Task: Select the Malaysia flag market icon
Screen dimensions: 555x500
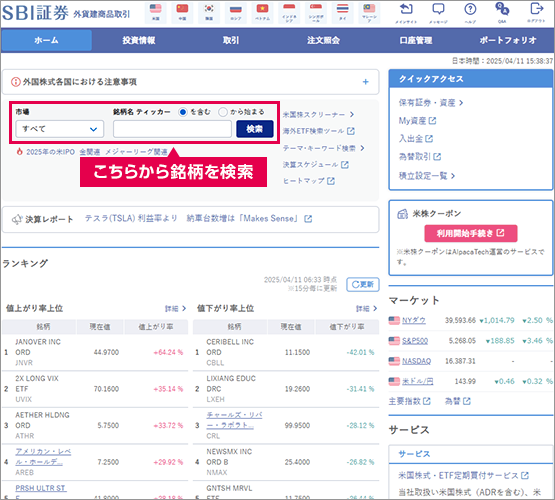Action: click(x=369, y=13)
